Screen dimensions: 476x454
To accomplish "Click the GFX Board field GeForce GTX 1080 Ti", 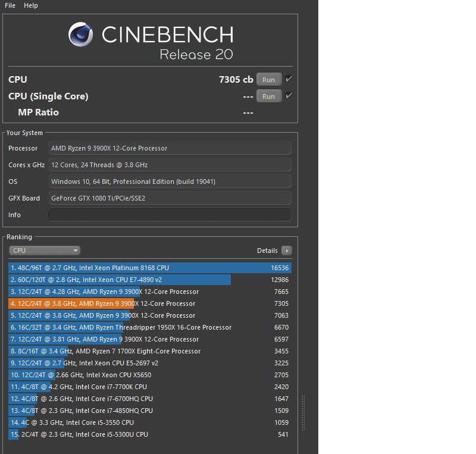I will point(170,198).
